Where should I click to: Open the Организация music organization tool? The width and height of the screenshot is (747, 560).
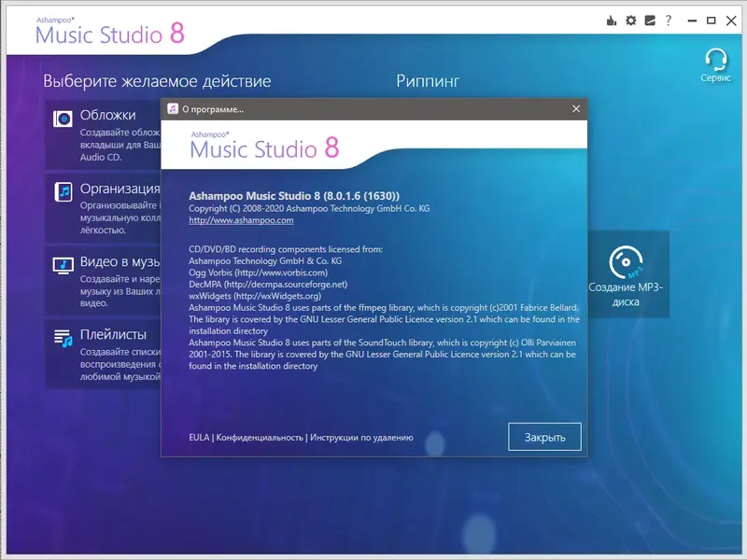point(62,191)
